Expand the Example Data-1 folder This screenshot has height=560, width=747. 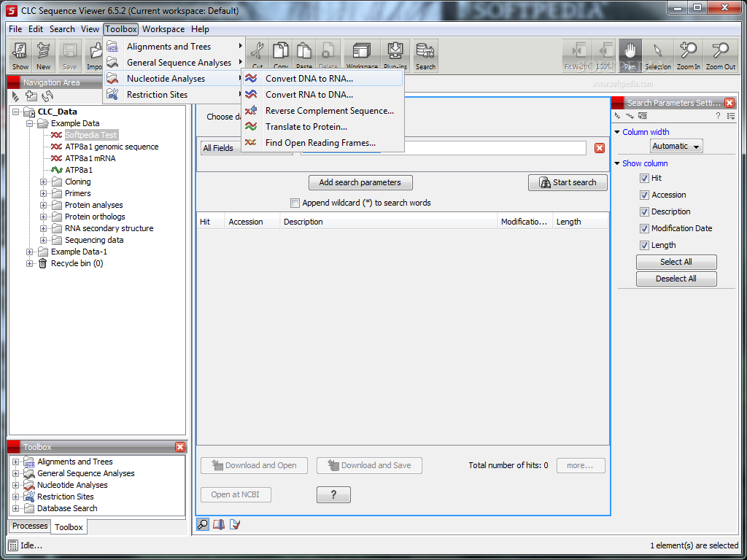coord(29,252)
